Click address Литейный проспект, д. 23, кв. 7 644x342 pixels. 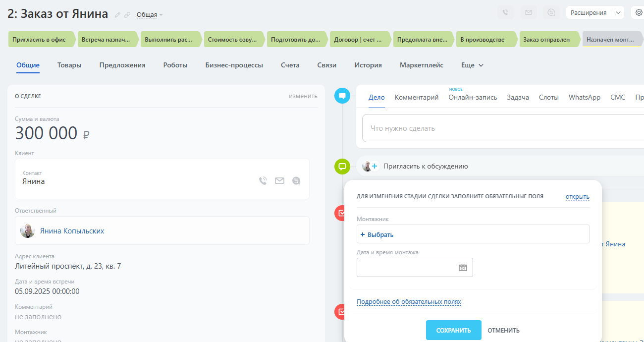point(68,266)
